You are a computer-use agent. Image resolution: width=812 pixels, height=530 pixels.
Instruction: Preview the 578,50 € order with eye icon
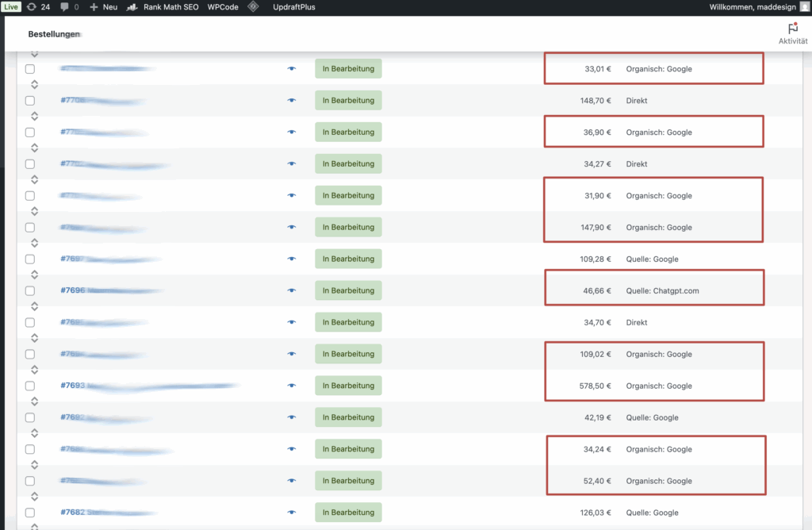tap(291, 386)
